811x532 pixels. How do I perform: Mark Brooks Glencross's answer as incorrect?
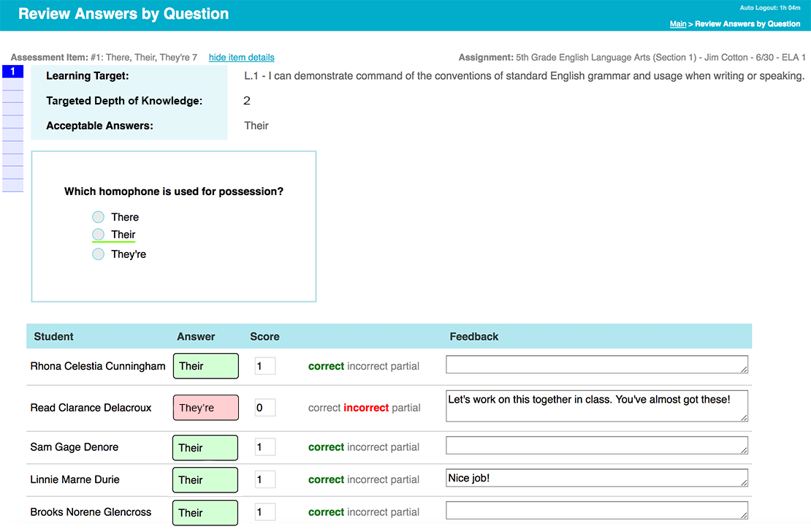pos(368,512)
